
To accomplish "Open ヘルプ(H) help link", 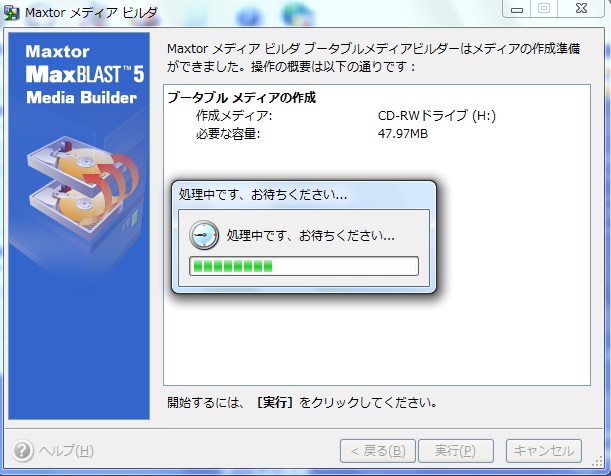I will click(66, 451).
